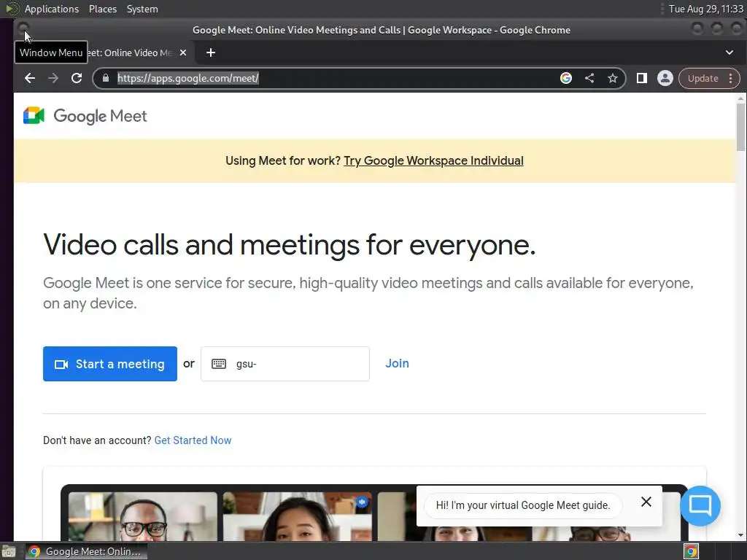
Task: Click the Chrome icon in the bottom-right tray
Action: tap(691, 551)
